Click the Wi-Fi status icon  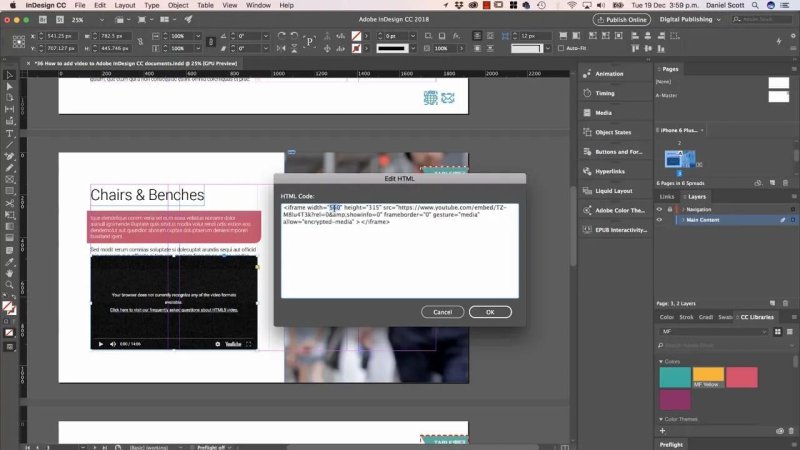click(572, 5)
